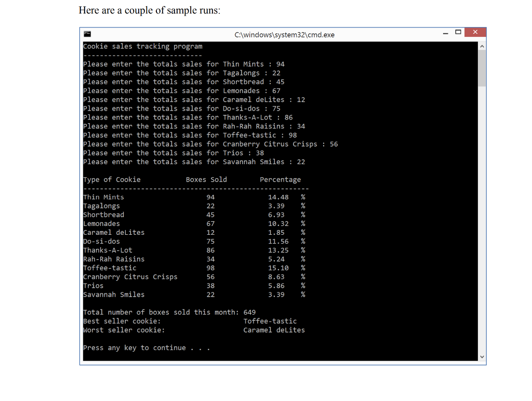
Task: Click the 5.24 percentage value
Action: tap(276, 259)
